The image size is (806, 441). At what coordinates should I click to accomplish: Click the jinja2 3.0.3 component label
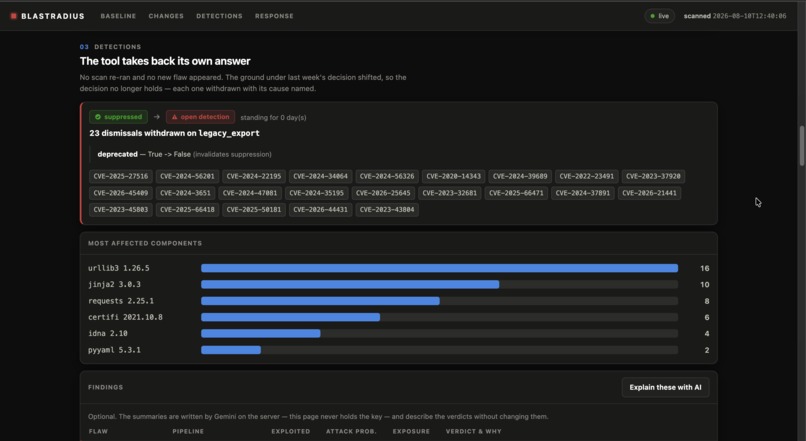pos(114,284)
